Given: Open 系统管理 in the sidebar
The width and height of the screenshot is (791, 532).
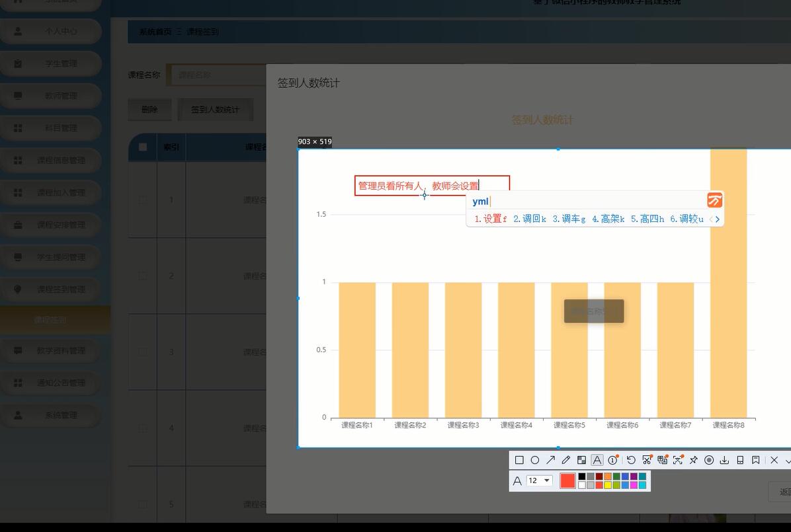Looking at the screenshot, I should (x=50, y=415).
